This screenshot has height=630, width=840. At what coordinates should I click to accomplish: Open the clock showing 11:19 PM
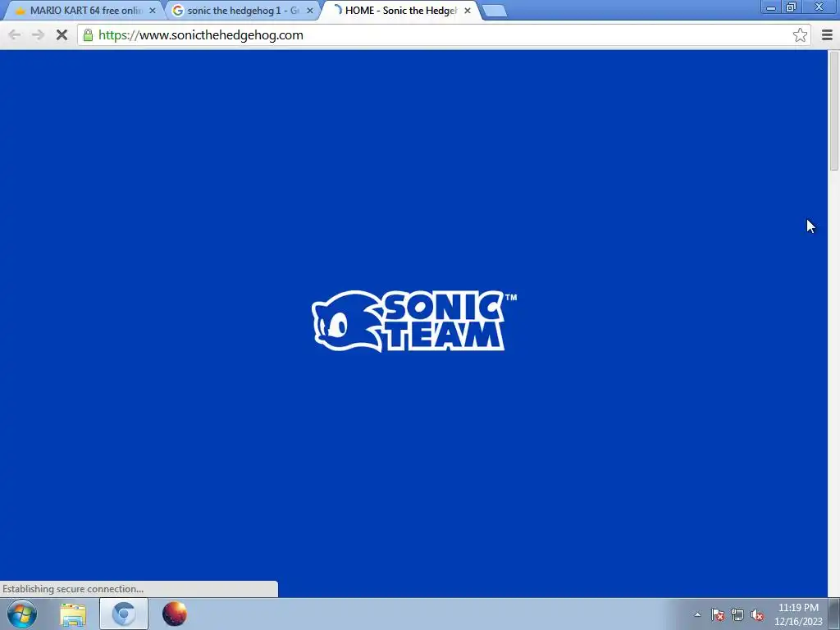tap(797, 614)
